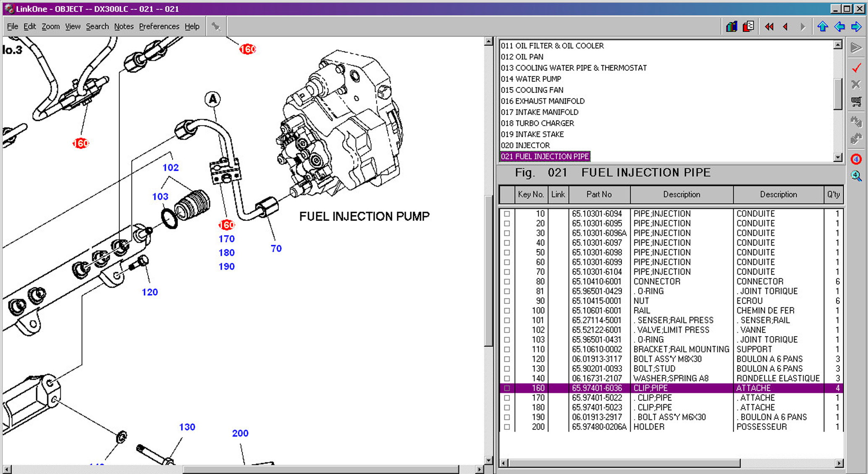Click the shopping cart icon
Screen dimensions: 868x474
[856, 101]
